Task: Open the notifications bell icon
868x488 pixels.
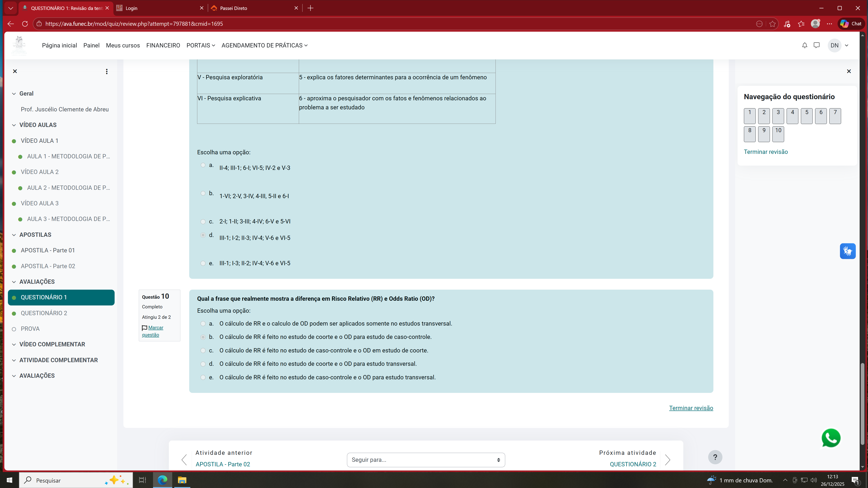Action: [x=804, y=45]
